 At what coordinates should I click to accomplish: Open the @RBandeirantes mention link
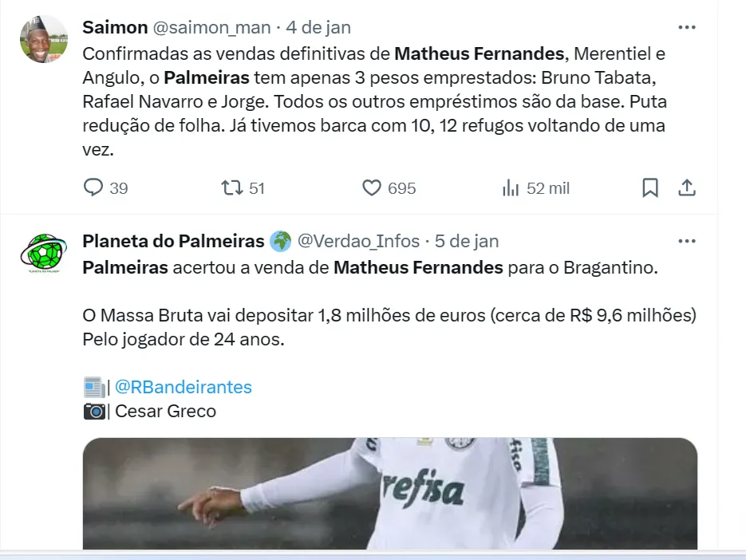(184, 388)
